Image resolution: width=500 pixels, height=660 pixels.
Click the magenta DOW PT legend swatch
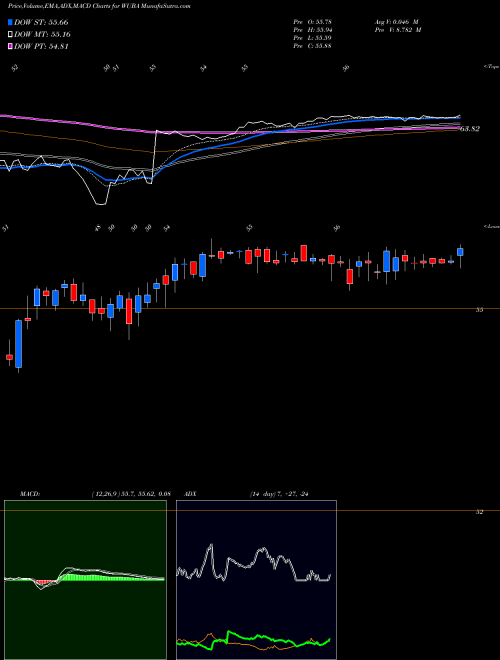click(x=10, y=46)
